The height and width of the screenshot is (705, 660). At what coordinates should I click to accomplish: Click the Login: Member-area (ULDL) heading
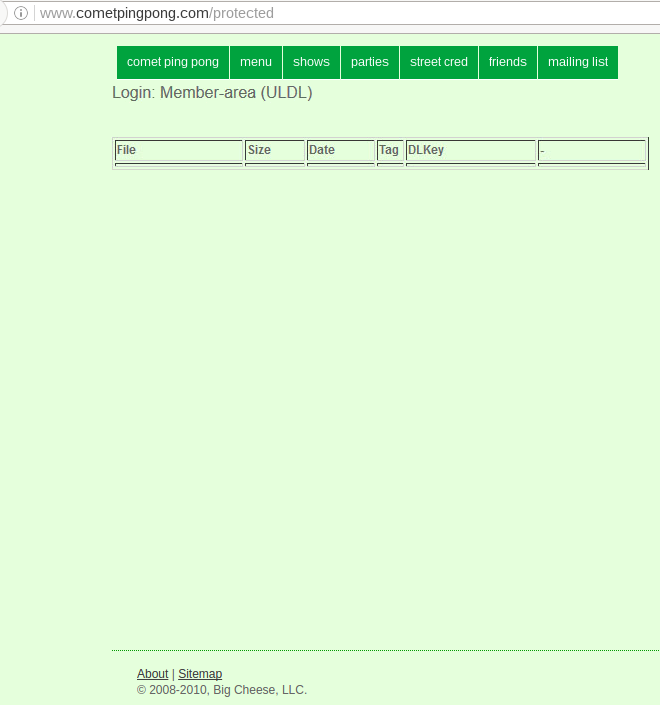[x=212, y=93]
